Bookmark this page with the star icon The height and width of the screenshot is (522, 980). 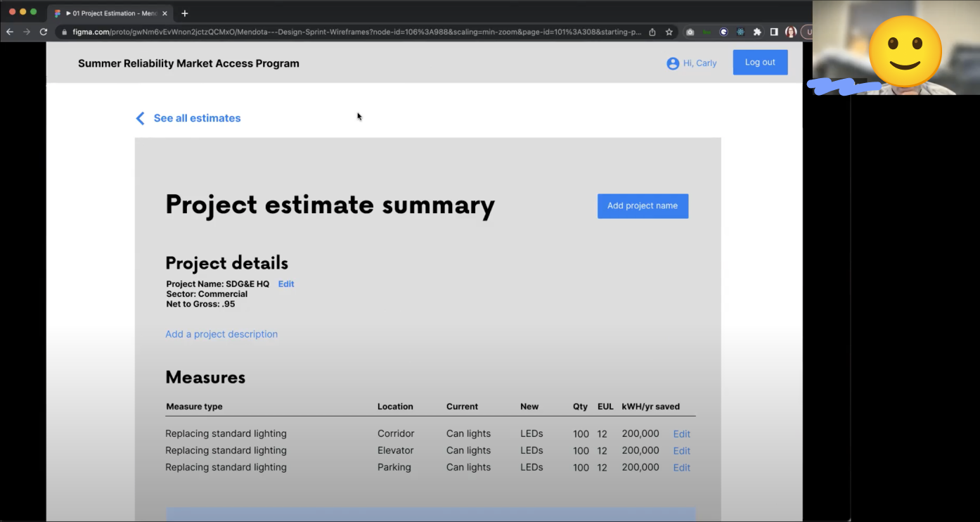pyautogui.click(x=669, y=32)
